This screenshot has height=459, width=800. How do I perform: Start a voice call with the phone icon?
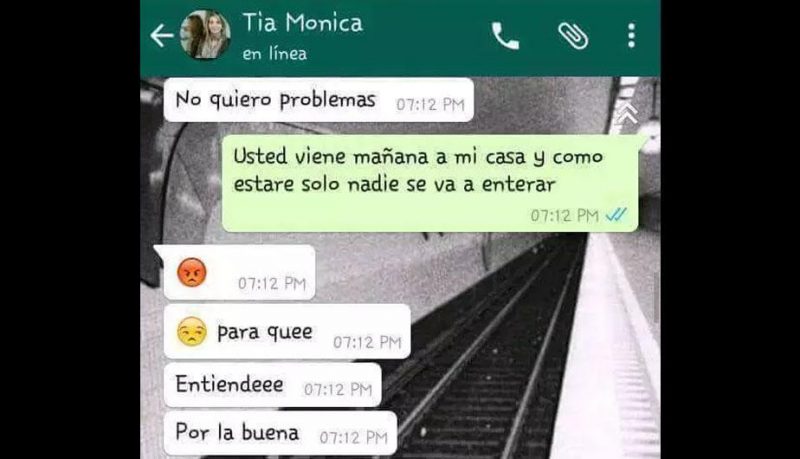tap(505, 36)
